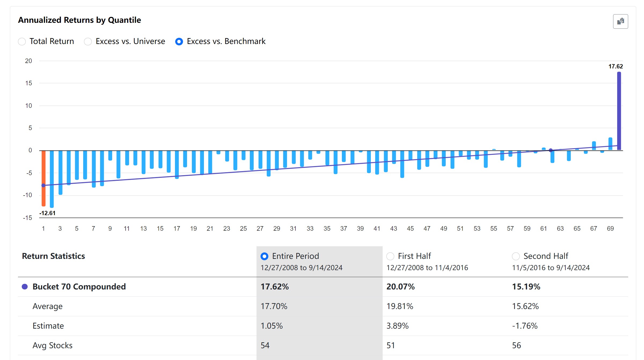Choose the Entire Period radio option
The image size is (644, 360).
264,256
